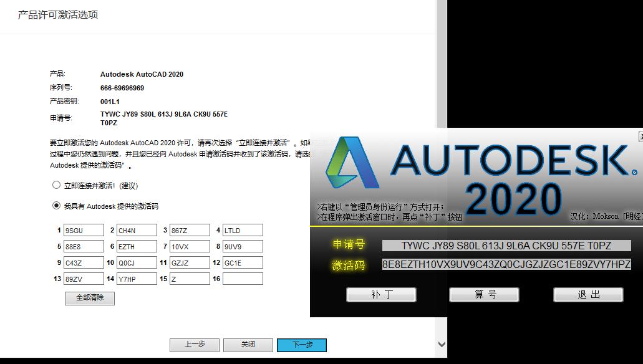Click the 上一步 button to go back

pyautogui.click(x=195, y=345)
